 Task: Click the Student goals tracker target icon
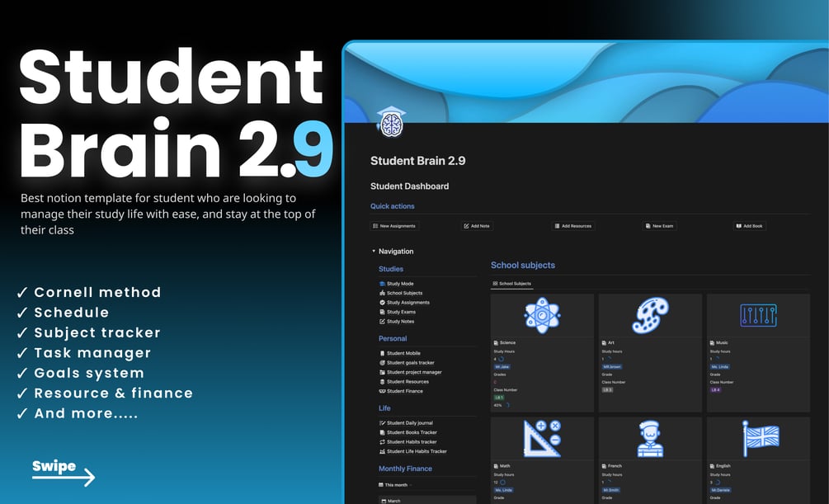point(382,363)
